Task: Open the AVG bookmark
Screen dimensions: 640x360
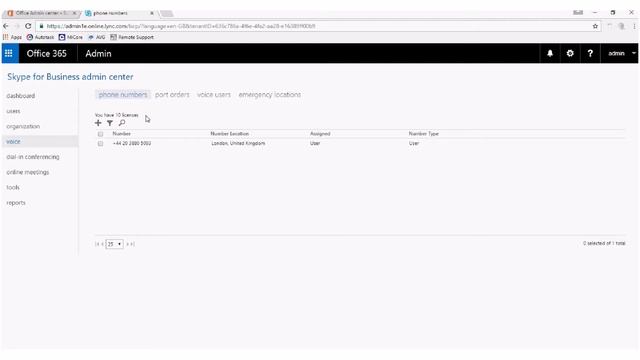Action: pyautogui.click(x=97, y=37)
